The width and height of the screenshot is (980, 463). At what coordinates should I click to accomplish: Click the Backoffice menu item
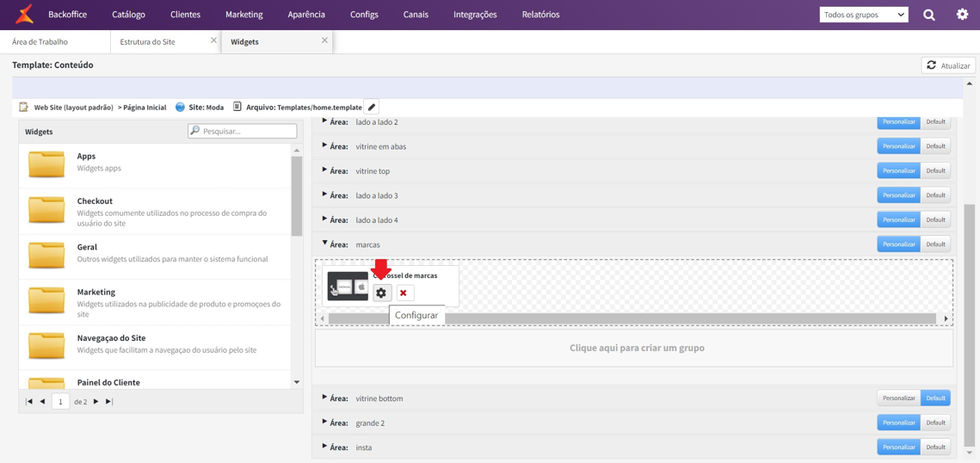point(67,15)
